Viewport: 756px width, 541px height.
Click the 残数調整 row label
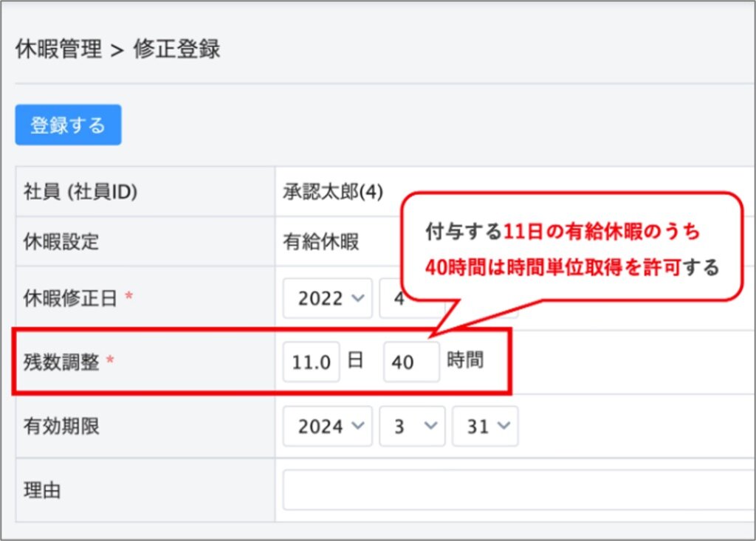click(x=57, y=362)
